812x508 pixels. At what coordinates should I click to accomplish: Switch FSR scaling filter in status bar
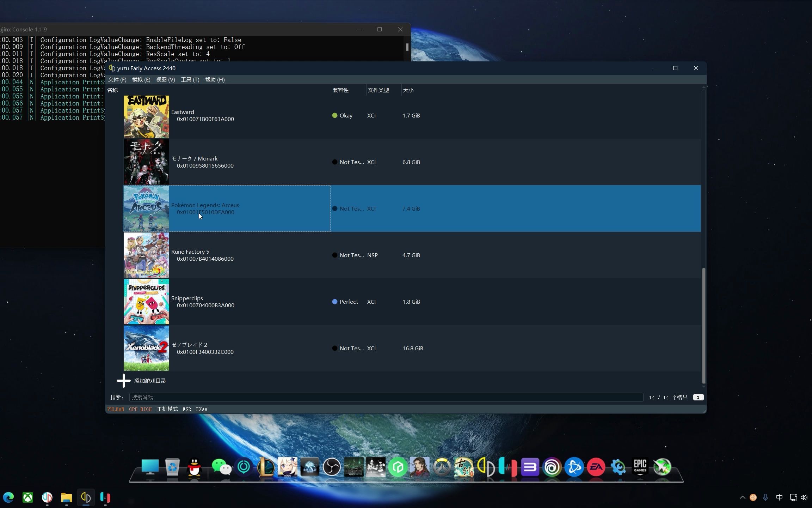coord(187,409)
